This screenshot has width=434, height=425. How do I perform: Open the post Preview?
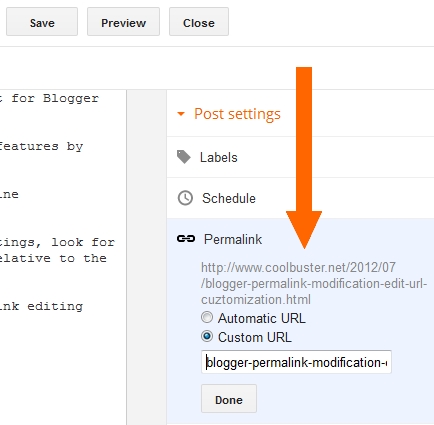point(123,22)
